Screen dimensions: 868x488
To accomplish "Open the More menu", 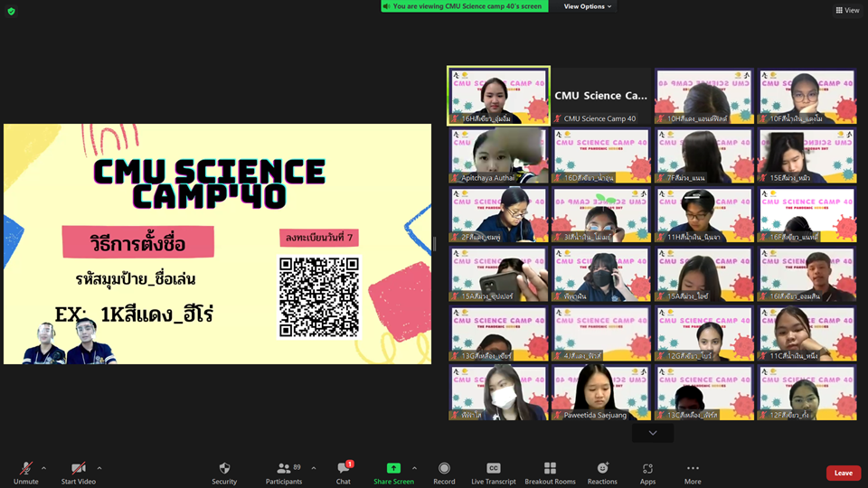I will pyautogui.click(x=693, y=472).
